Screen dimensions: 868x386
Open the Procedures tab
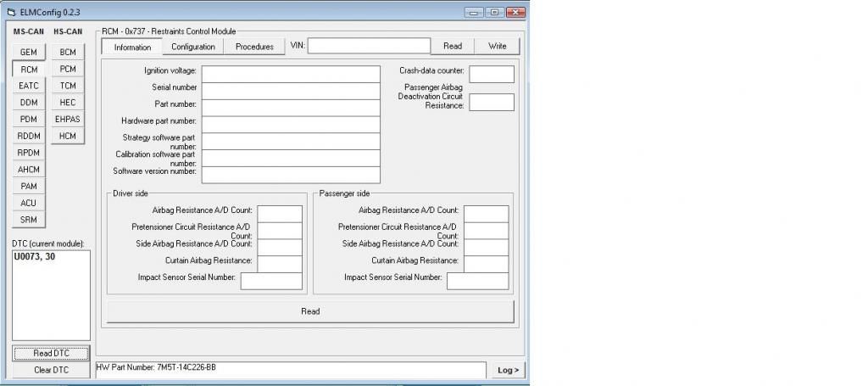254,47
